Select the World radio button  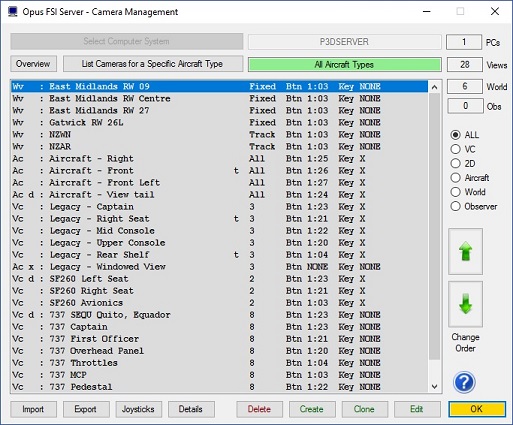(x=455, y=192)
